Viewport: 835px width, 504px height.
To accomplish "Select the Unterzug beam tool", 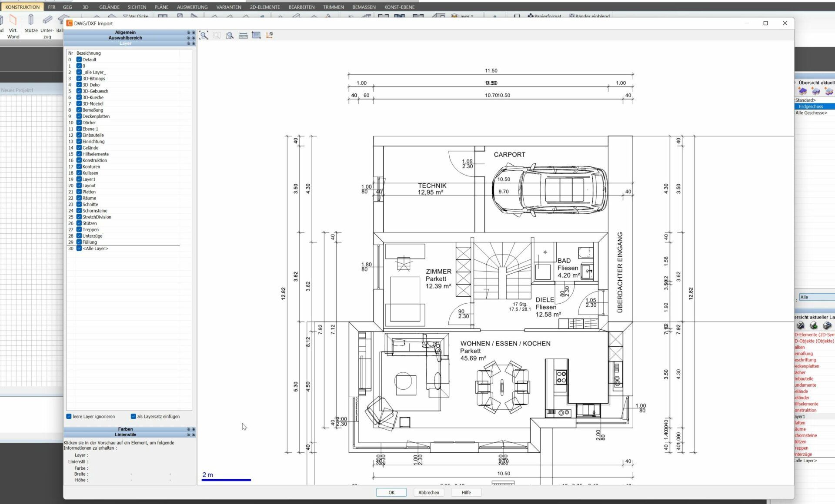I will pyautogui.click(x=47, y=25).
